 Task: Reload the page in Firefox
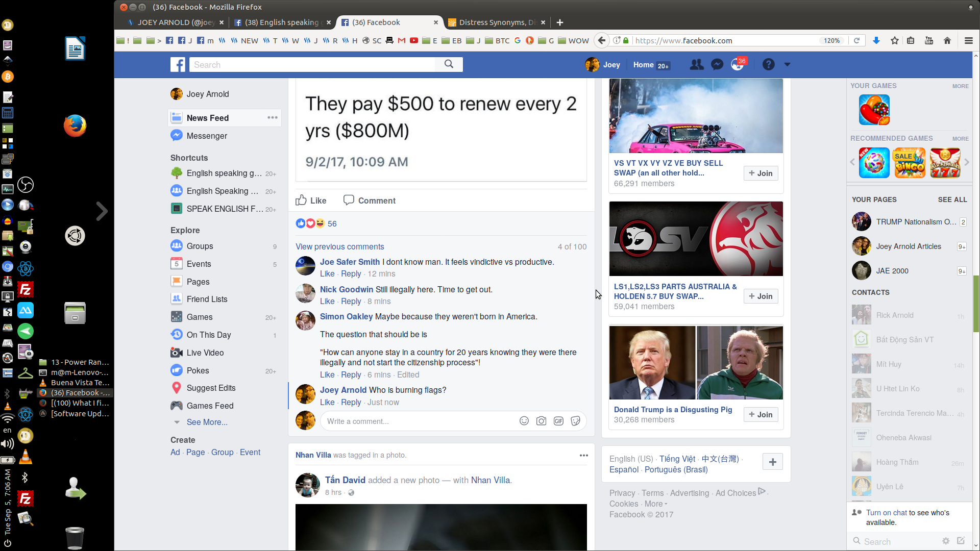point(857,40)
